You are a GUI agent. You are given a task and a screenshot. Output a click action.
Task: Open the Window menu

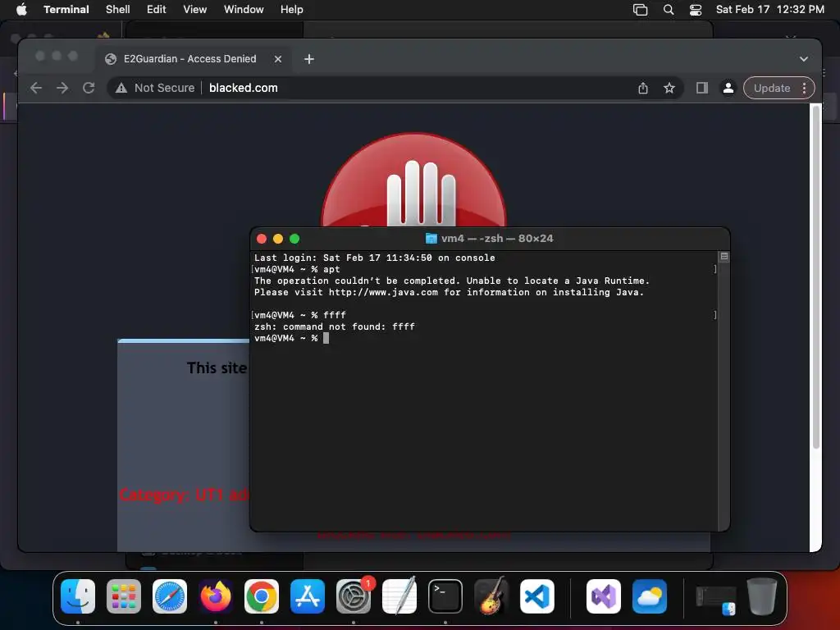coord(243,9)
